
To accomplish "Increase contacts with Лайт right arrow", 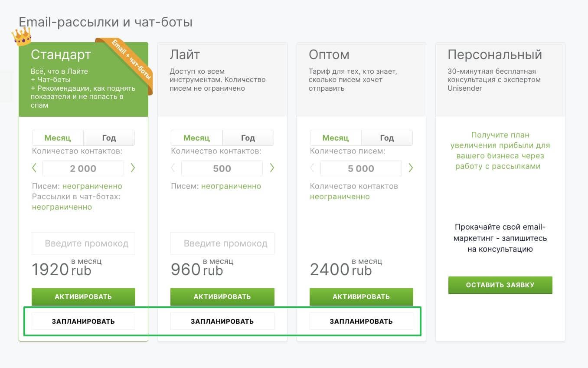I will click(x=272, y=168).
